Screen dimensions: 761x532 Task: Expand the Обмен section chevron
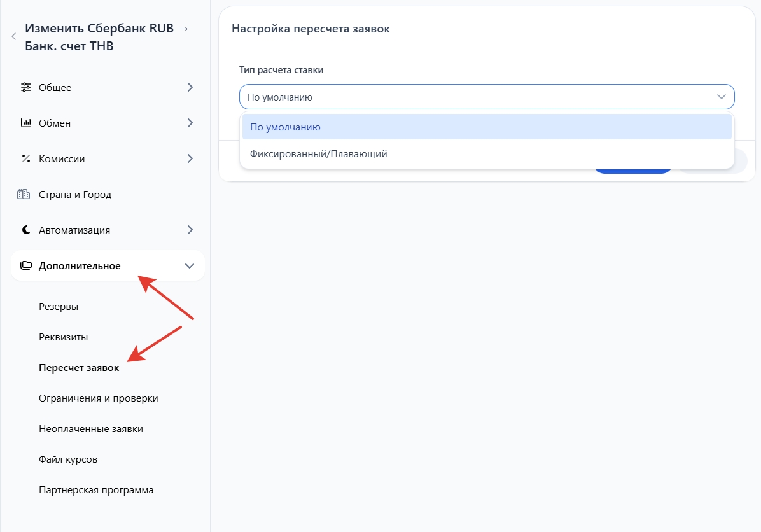pos(190,123)
